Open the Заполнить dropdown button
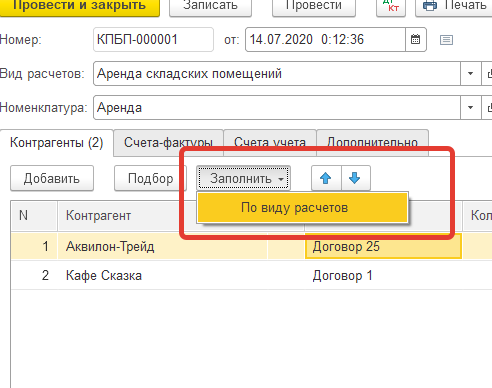 [243, 178]
